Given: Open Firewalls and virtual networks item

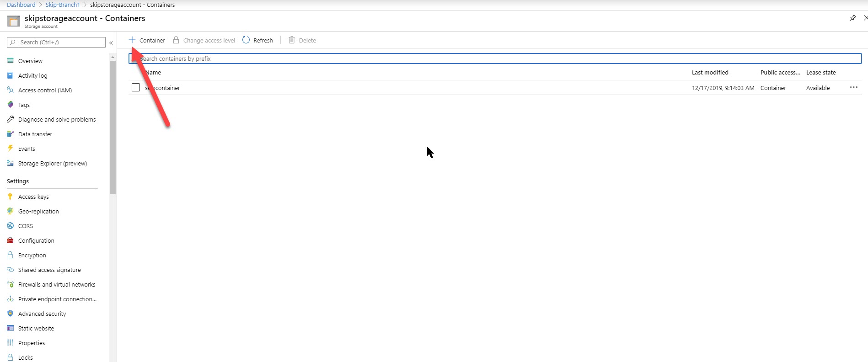Looking at the screenshot, I should [x=57, y=284].
